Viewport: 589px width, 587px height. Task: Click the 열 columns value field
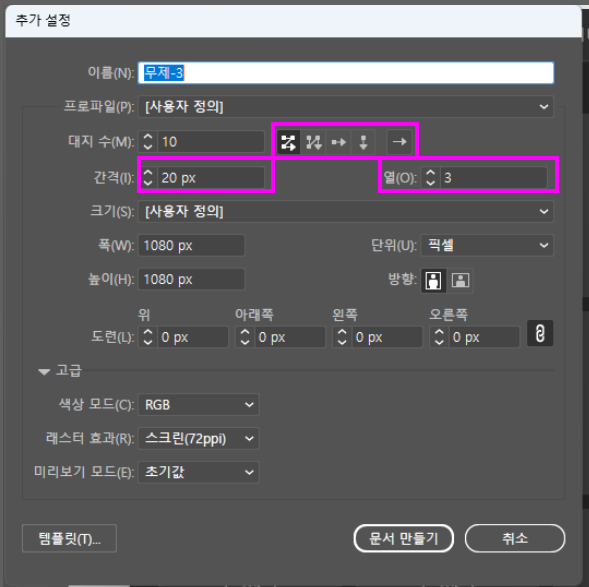click(x=494, y=178)
